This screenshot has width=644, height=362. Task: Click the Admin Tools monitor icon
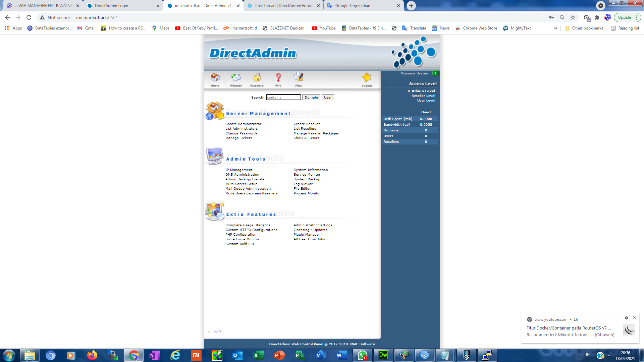click(215, 156)
